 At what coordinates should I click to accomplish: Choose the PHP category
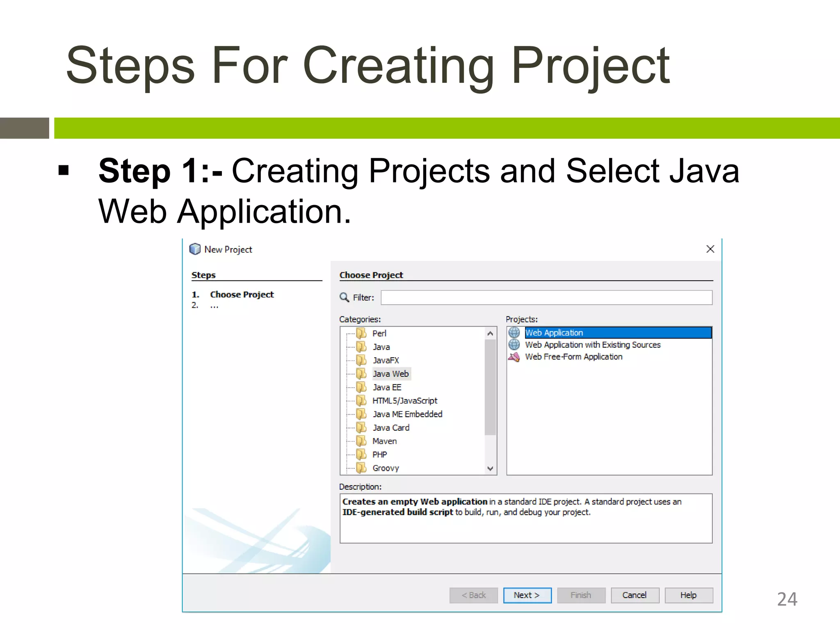(x=379, y=454)
